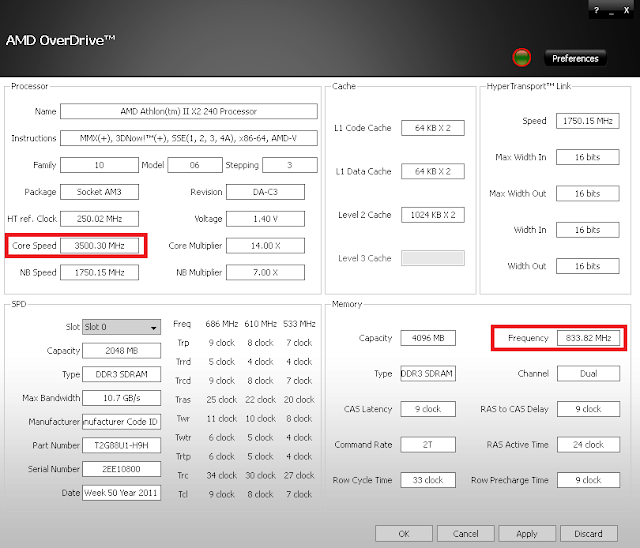This screenshot has width=640, height=548.
Task: Click the 533 MHz Freq column header
Action: [x=299, y=324]
